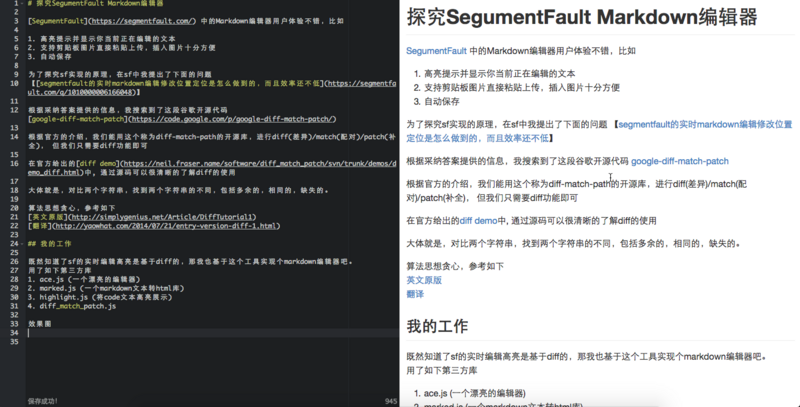Click the yoowhat.com URL on editor line 22

(165, 226)
